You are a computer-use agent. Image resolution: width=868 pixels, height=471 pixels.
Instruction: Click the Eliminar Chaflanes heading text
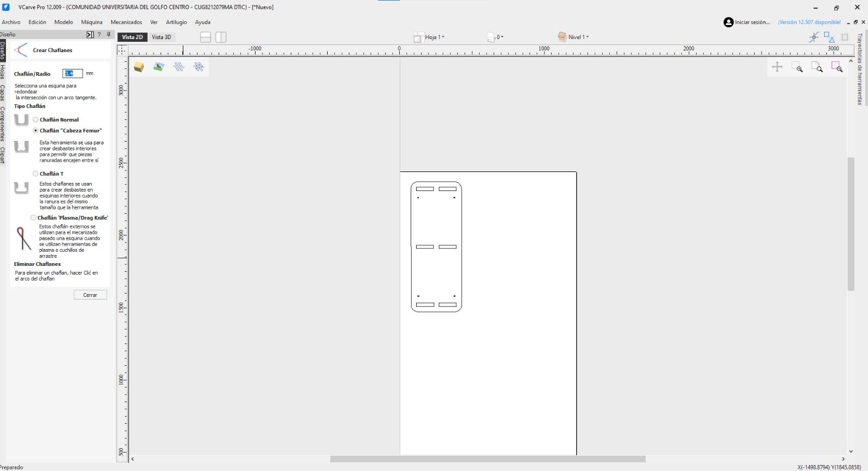[37, 264]
